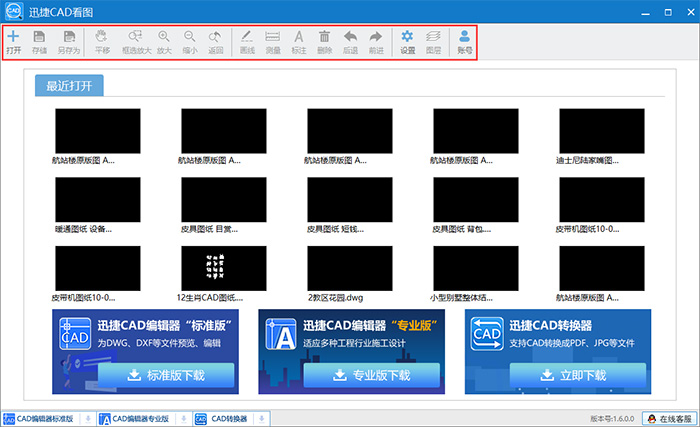Click download arrow next to CAD编辑器专业版 in bottom bar

(x=183, y=419)
